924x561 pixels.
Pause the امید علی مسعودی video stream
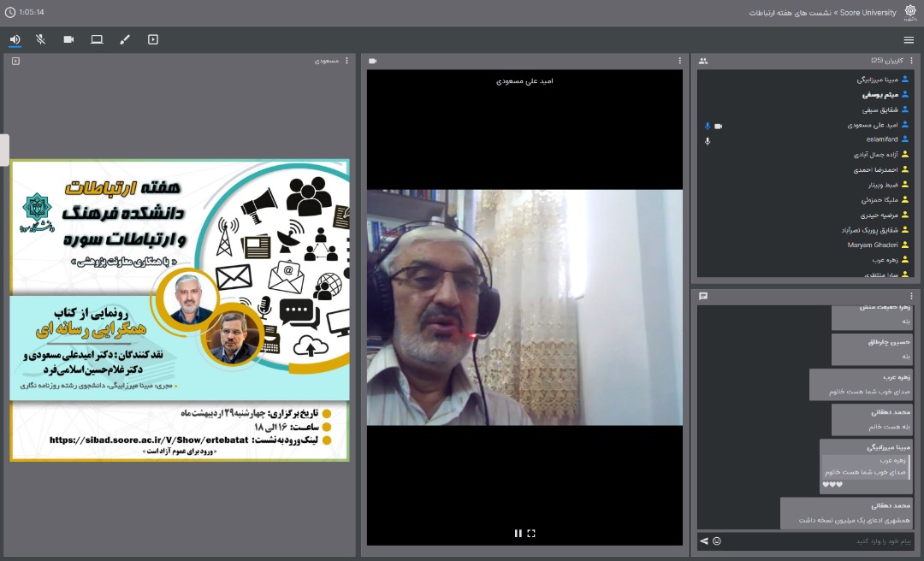(518, 534)
